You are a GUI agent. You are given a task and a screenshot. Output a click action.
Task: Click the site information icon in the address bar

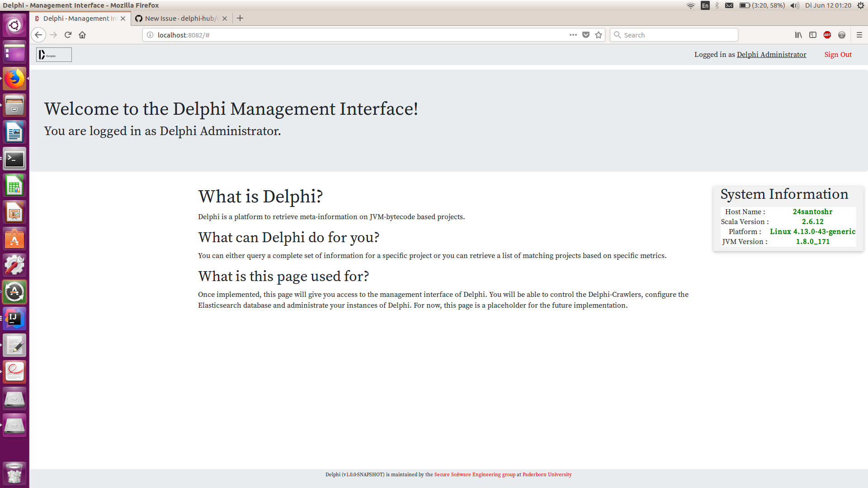point(149,35)
